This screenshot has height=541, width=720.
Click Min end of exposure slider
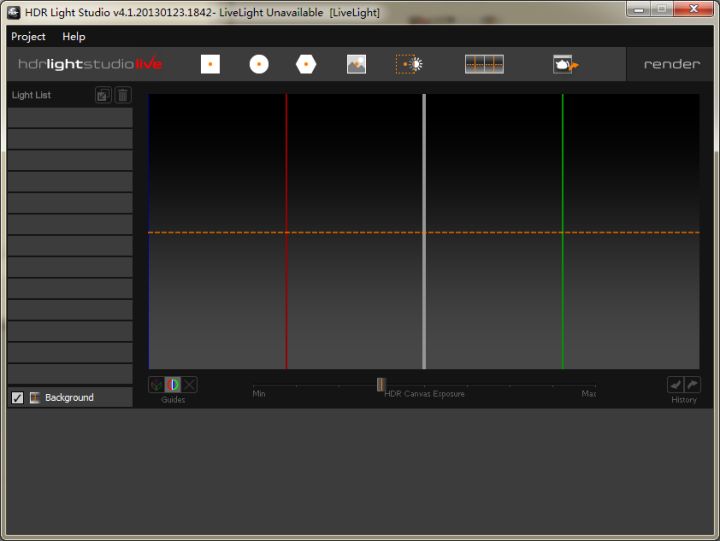pos(259,394)
